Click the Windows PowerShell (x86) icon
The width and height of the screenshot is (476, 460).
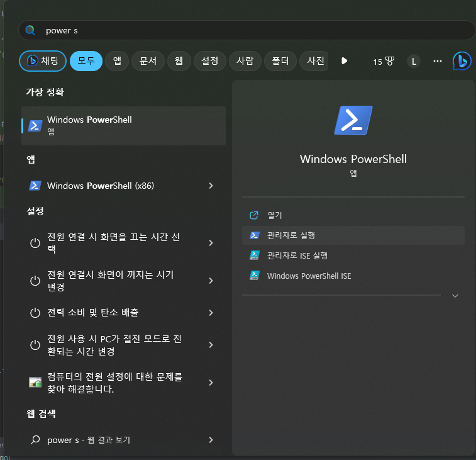35,186
